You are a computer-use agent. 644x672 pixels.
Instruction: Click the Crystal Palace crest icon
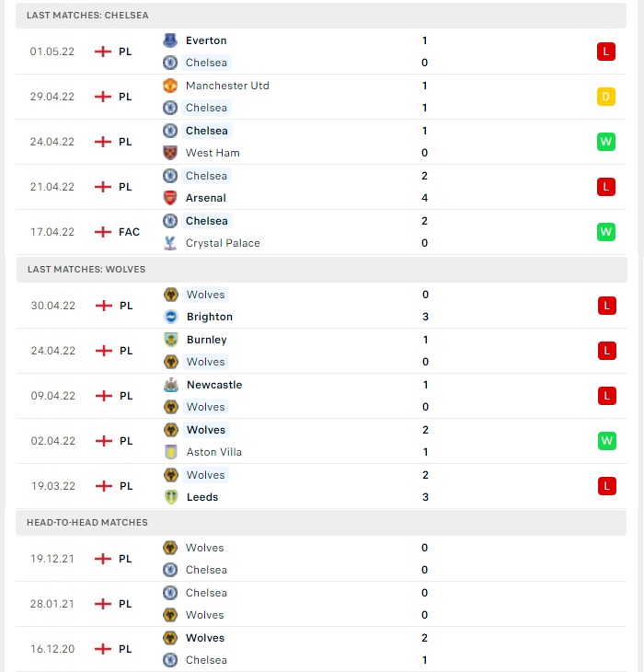point(170,243)
